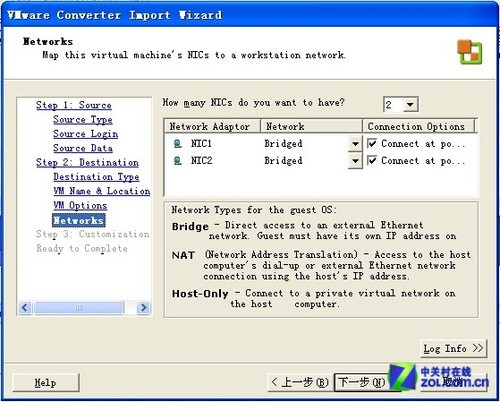This screenshot has width=500, height=402.
Task: Click the Connection Options column header
Action: click(x=418, y=126)
